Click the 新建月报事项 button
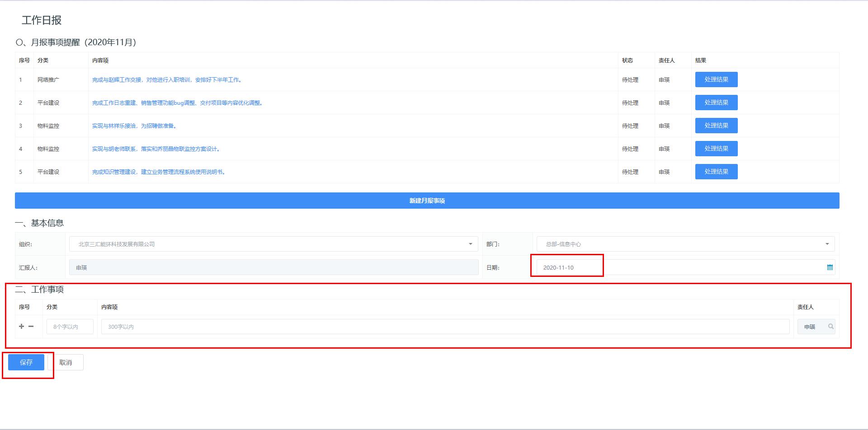Screen dimensions: 868x430 coord(427,201)
